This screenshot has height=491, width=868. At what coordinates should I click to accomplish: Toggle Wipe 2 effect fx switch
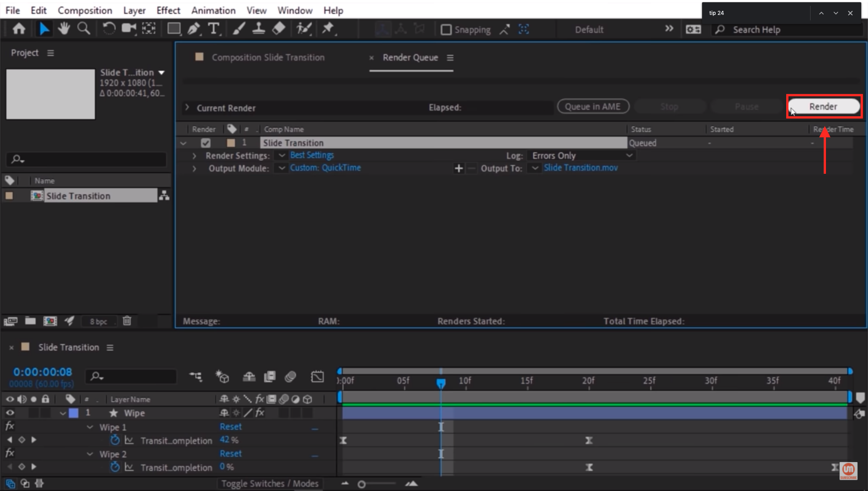pos(9,453)
